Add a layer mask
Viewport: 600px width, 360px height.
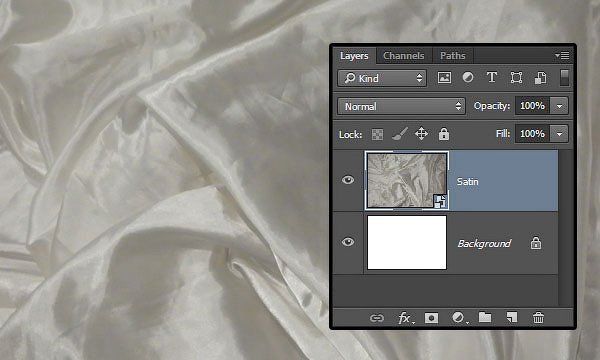tap(431, 318)
